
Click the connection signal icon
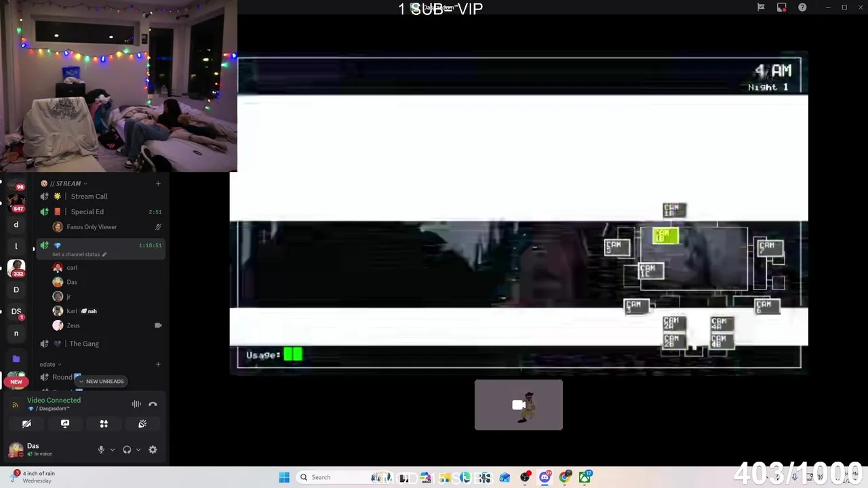[x=16, y=404]
